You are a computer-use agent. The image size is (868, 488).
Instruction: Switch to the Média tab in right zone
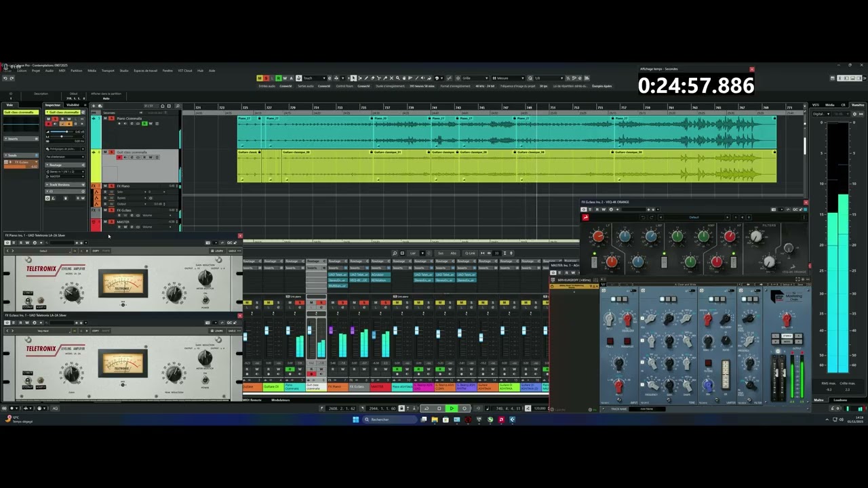tap(830, 105)
